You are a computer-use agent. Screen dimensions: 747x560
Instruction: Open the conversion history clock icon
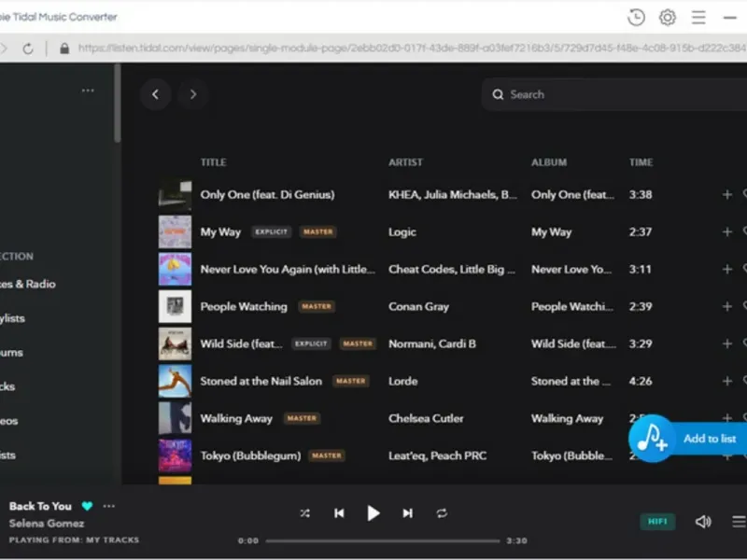tap(636, 18)
